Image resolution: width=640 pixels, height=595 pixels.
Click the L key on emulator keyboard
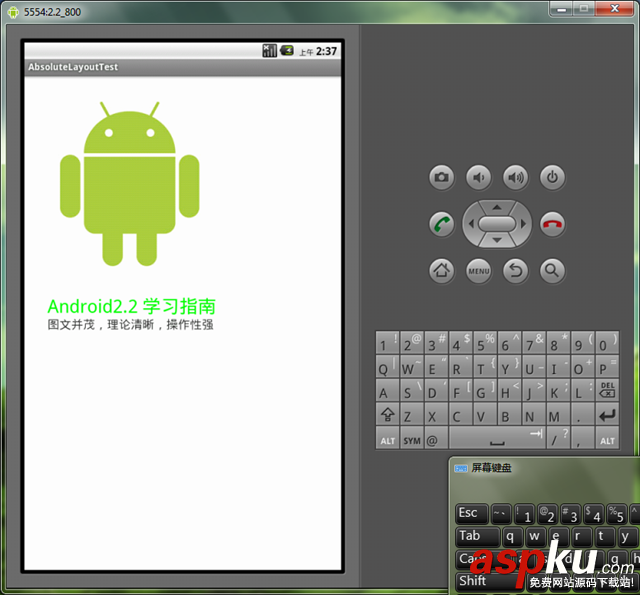coord(582,390)
